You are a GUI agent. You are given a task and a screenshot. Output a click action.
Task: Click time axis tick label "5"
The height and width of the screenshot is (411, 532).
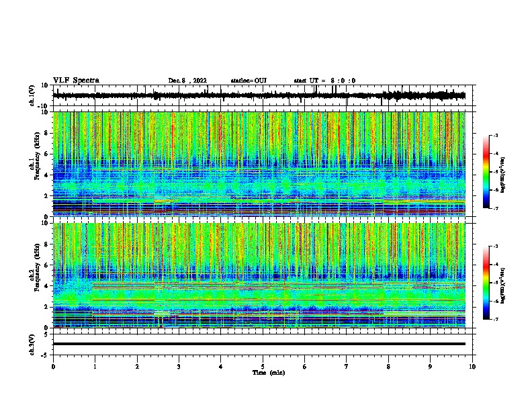pos(263,367)
